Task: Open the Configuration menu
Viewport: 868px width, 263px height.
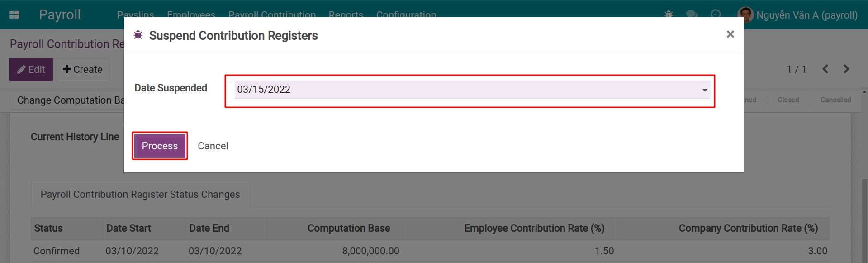Action: (x=406, y=15)
